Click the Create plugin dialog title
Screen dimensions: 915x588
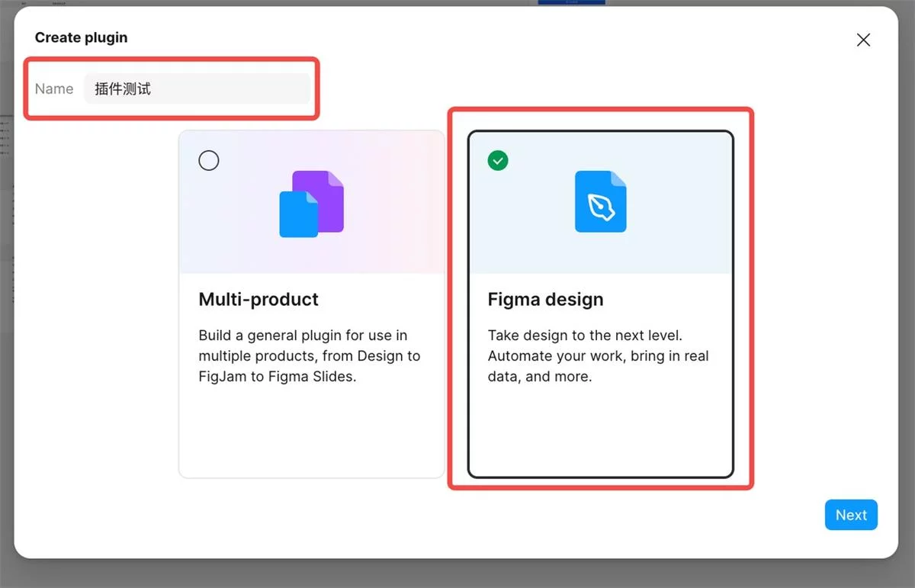pyautogui.click(x=82, y=37)
